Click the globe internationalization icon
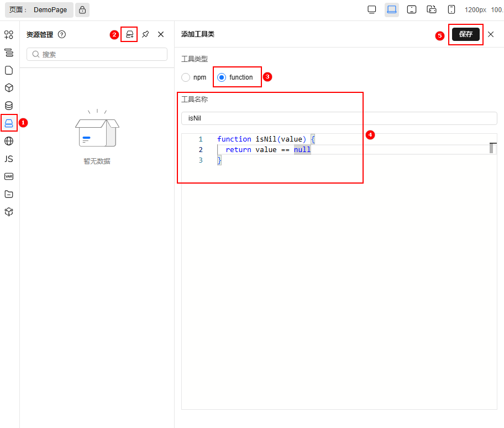 (x=8, y=140)
